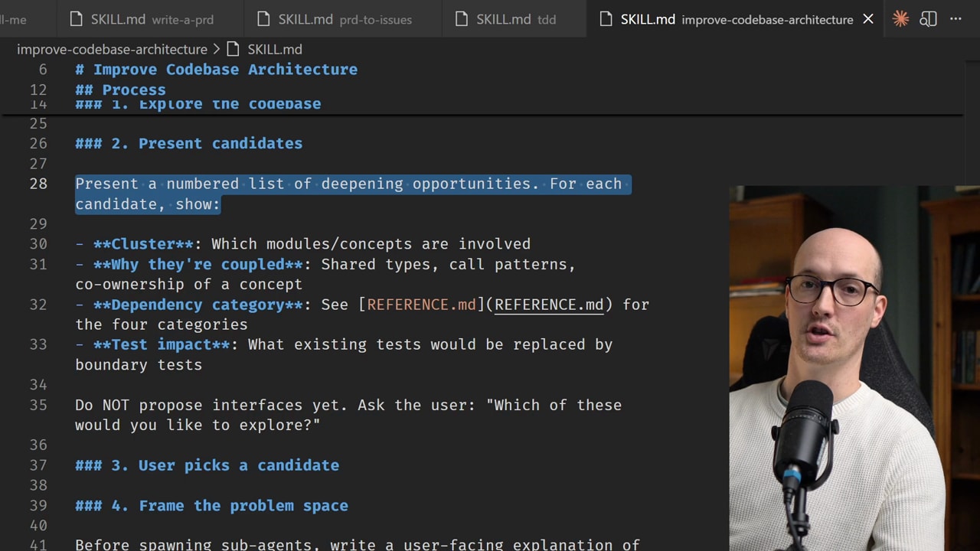
Task: Click line number 39 in the gutter
Action: [38, 506]
